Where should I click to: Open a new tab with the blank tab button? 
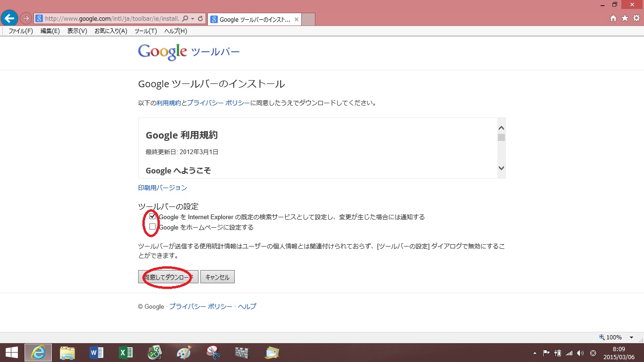click(308, 19)
